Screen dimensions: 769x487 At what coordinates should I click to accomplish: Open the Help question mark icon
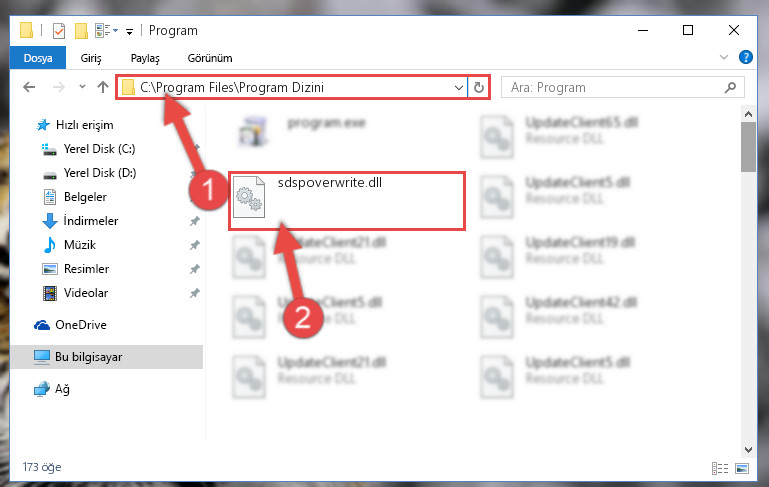pyautogui.click(x=745, y=57)
